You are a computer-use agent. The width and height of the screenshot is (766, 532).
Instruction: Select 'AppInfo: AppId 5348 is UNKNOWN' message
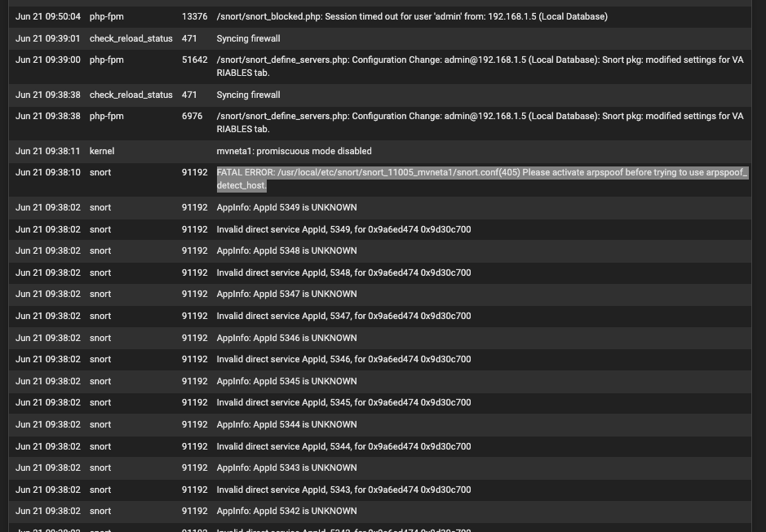point(287,250)
